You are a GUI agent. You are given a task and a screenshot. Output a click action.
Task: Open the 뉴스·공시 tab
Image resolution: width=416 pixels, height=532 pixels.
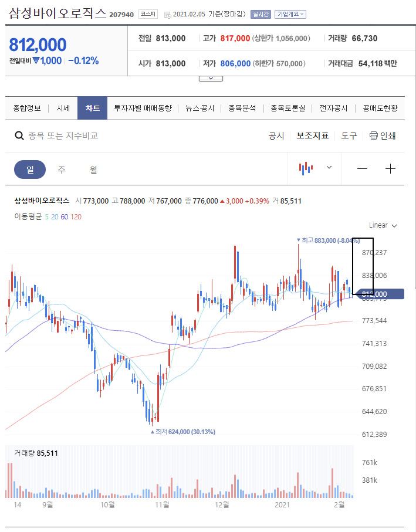[200, 109]
